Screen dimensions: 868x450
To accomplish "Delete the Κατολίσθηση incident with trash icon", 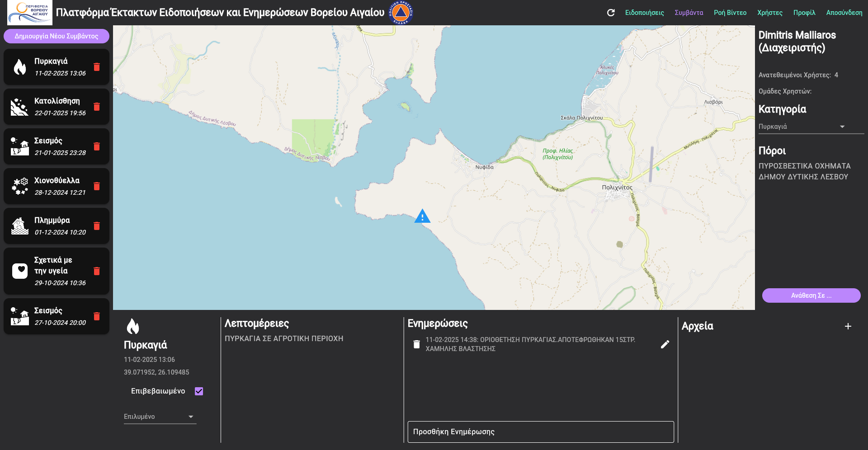I will [97, 107].
